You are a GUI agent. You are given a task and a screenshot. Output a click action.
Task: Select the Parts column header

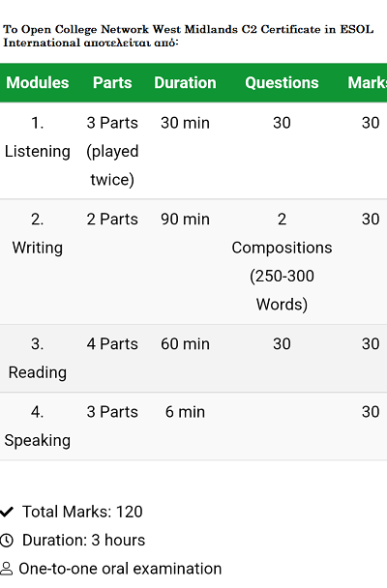point(112,83)
